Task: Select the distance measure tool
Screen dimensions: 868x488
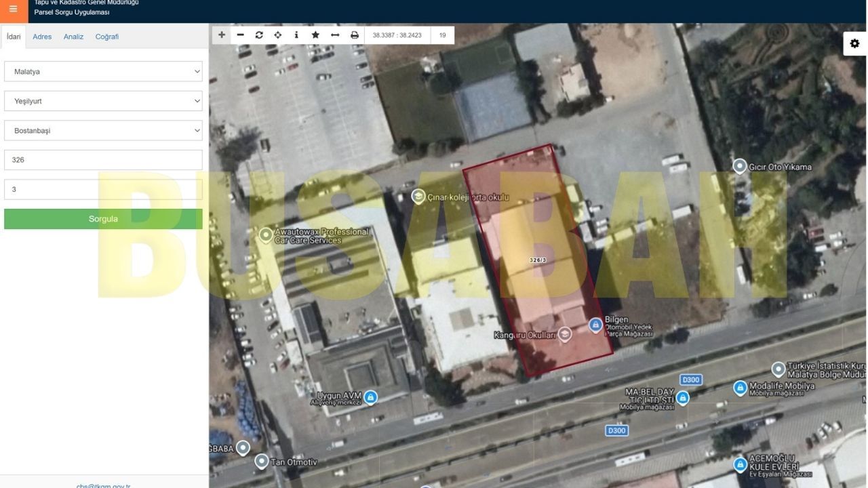Action: [x=335, y=35]
